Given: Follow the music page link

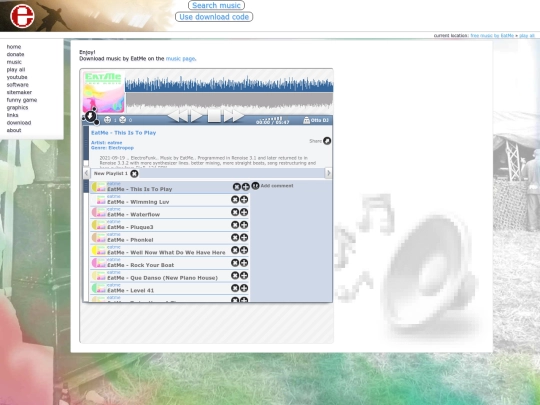Looking at the screenshot, I should click(181, 59).
